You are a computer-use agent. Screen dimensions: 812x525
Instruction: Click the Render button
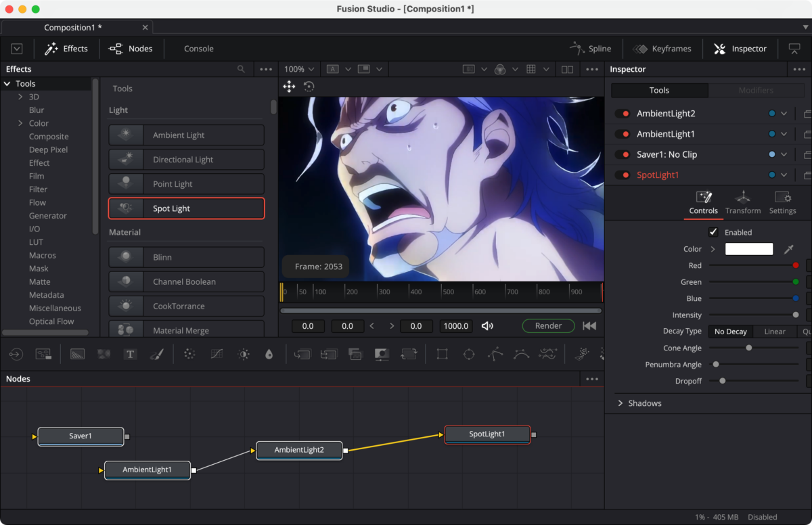coord(548,326)
